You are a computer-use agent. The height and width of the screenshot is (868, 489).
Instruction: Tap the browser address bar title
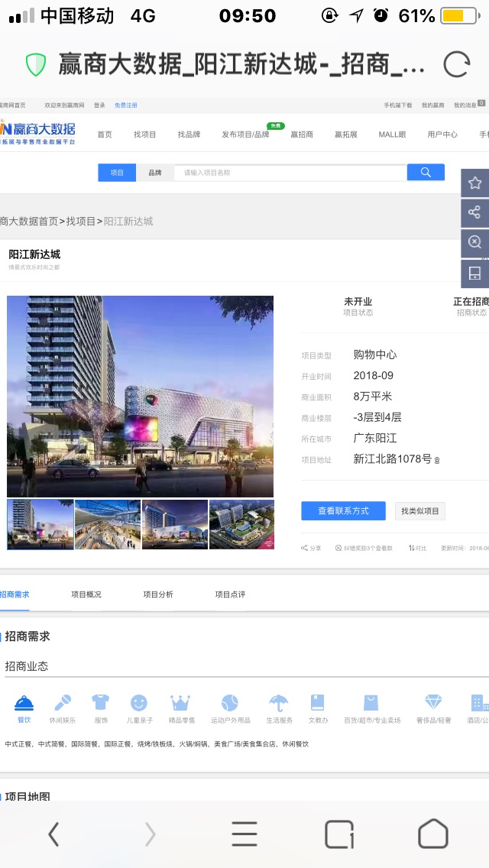pos(242,65)
